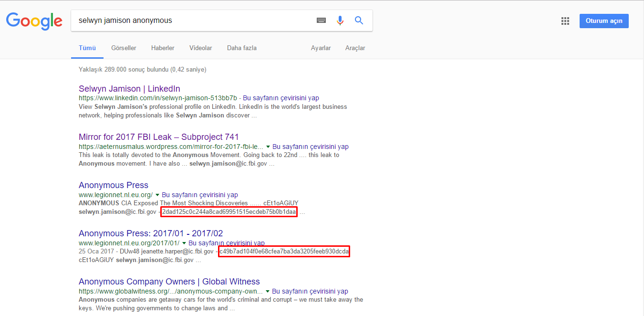Open Mirror for 2017 FBI Leak result
This screenshot has height=316, width=644.
159,137
